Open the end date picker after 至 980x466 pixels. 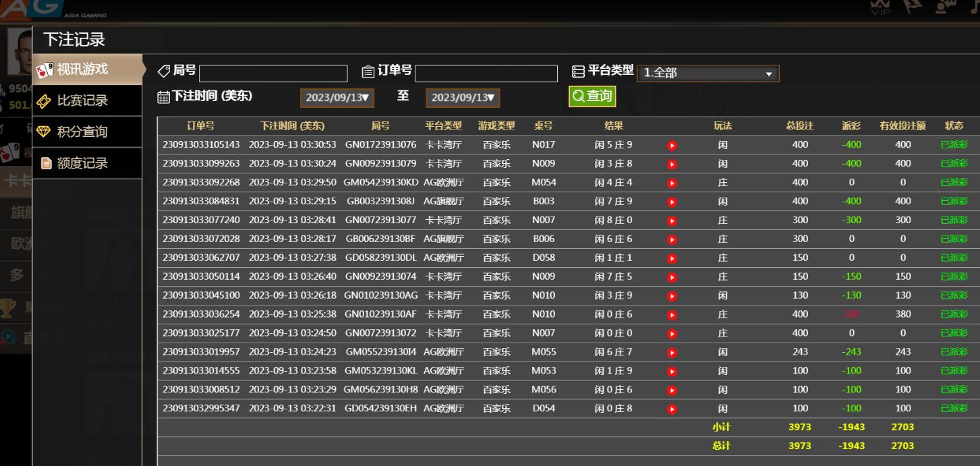point(462,98)
